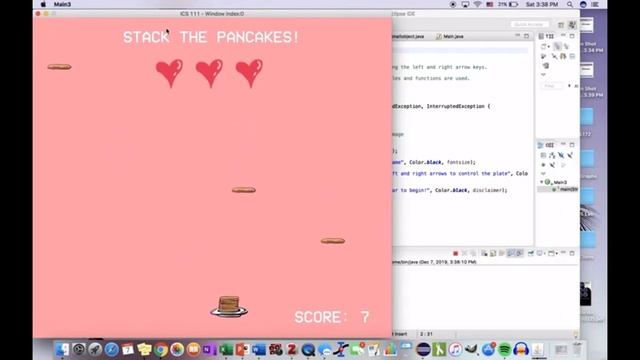Open the view menu chevron in outline panel
Viewport: 640px width, 360px height.
pyautogui.click(x=543, y=173)
